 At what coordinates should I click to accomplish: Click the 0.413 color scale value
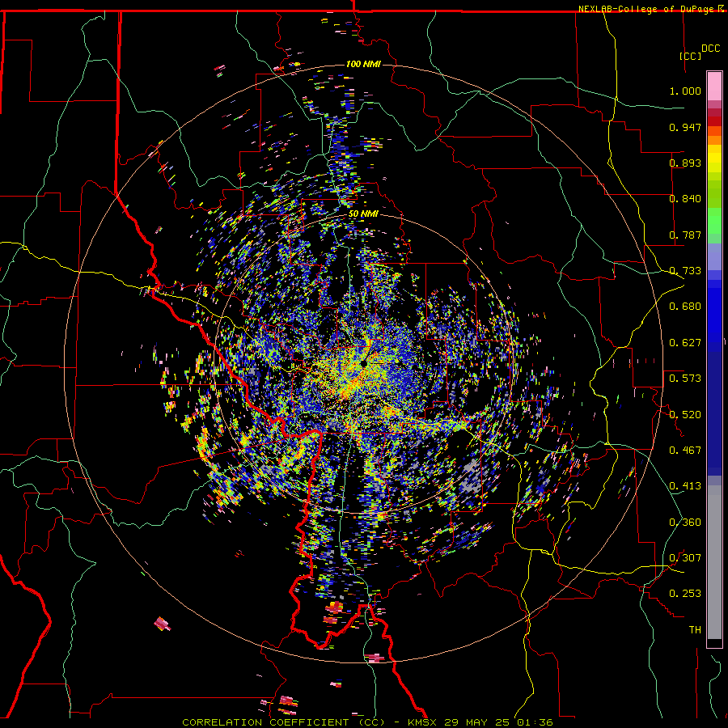pos(685,486)
